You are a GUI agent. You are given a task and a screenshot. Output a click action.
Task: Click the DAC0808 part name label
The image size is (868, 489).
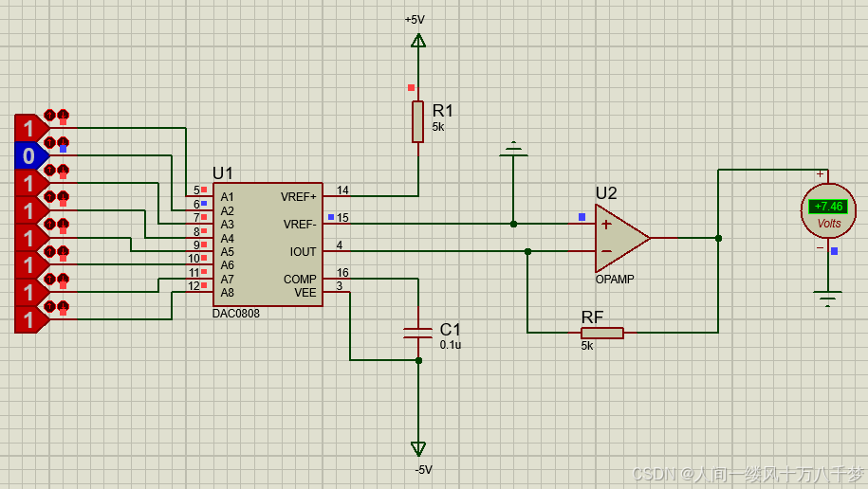[x=236, y=314]
